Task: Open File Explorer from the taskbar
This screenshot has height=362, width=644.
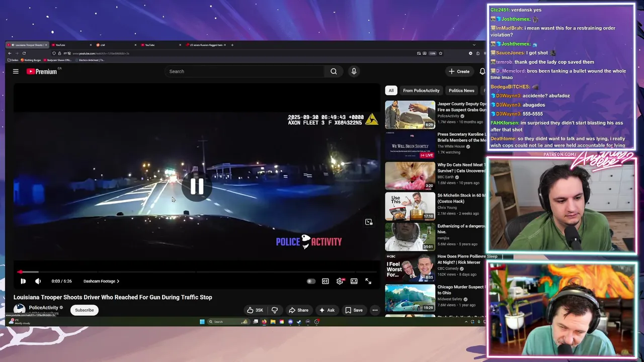Action: point(273,322)
